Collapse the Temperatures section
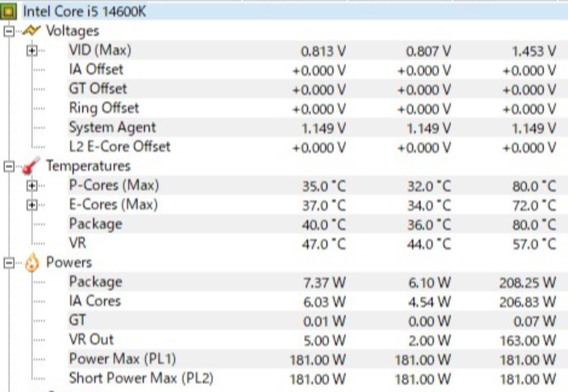Image resolution: width=568 pixels, height=392 pixels. click(x=9, y=166)
